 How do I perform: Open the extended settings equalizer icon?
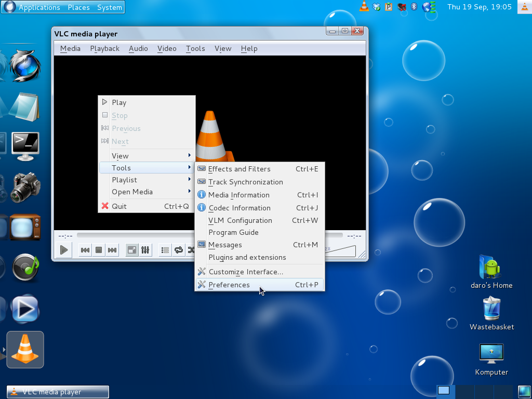(x=145, y=250)
